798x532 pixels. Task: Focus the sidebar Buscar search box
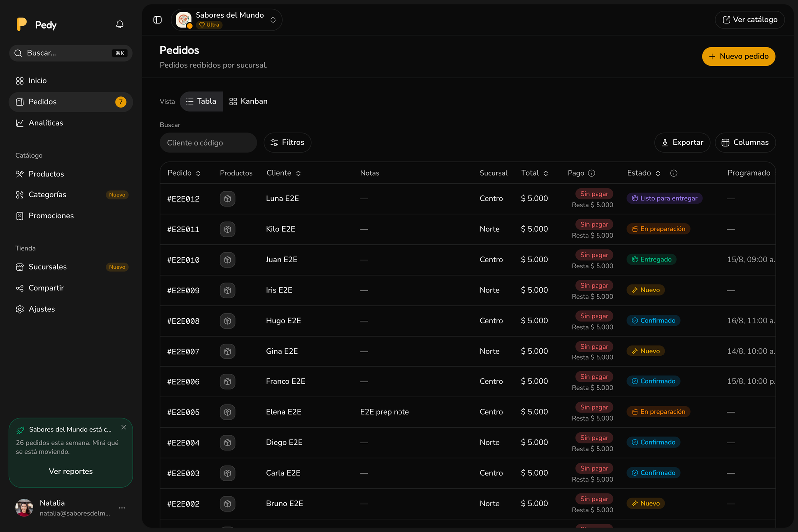pyautogui.click(x=71, y=53)
